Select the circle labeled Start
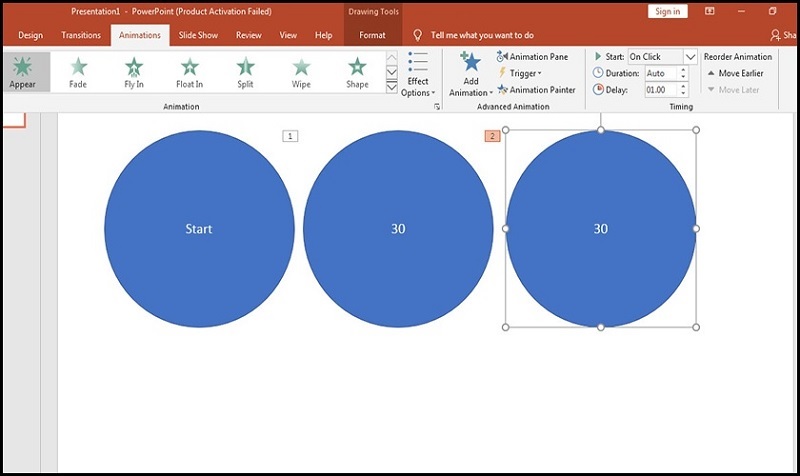Viewport: 800px width, 476px height. 199,229
